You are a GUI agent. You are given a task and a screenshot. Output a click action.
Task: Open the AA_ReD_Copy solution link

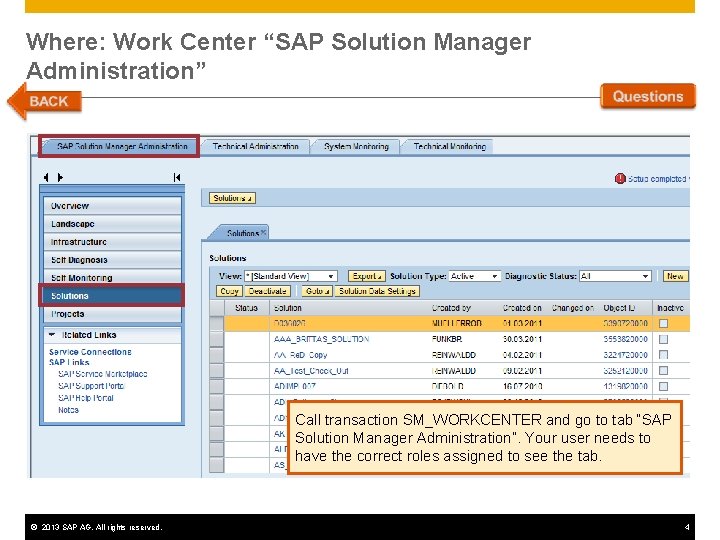(x=300, y=354)
